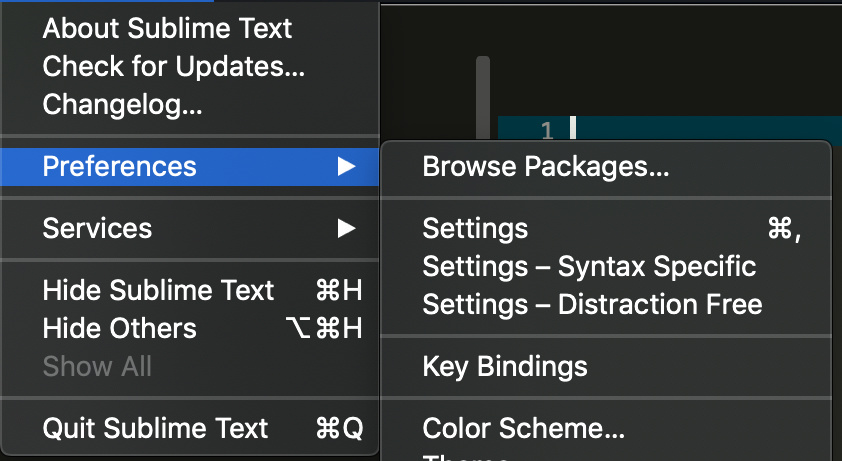Open the Services submenu
Image resolution: width=842 pixels, height=461 pixels.
coord(98,228)
